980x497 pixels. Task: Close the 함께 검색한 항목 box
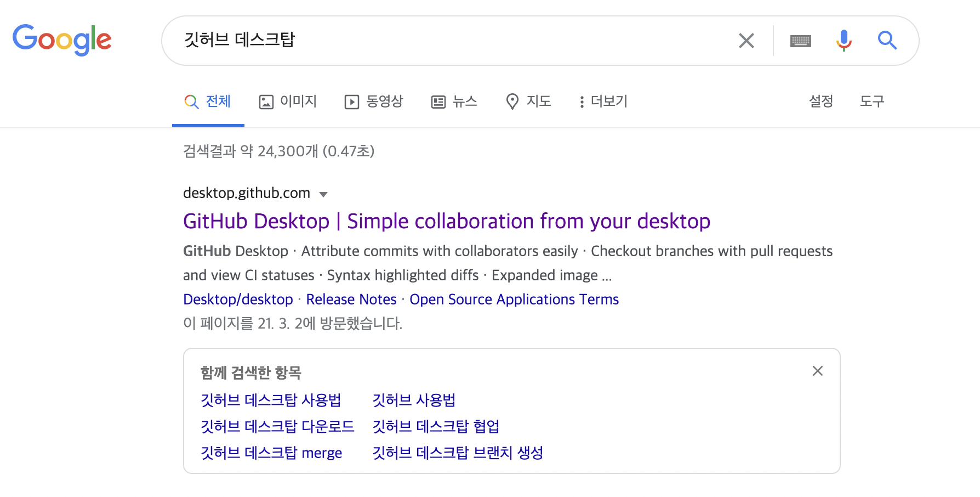point(818,371)
